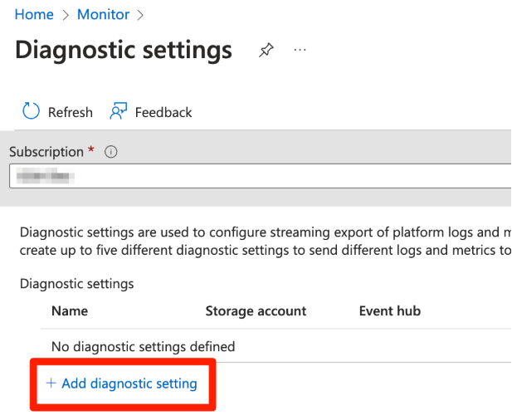Show info tooltip beside Subscription label
The width and height of the screenshot is (512, 420).
click(x=111, y=152)
